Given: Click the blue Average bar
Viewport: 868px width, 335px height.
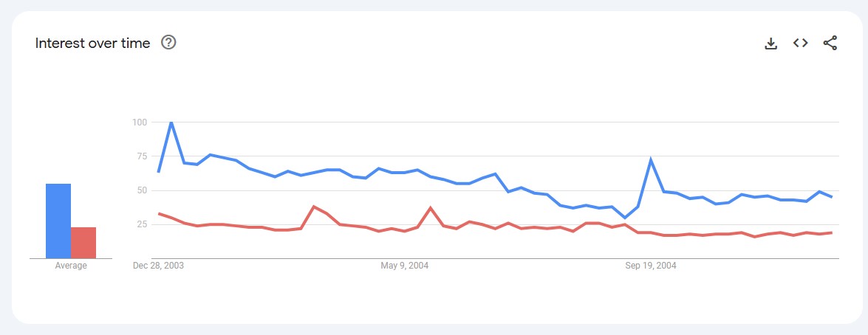Looking at the screenshot, I should tap(58, 221).
